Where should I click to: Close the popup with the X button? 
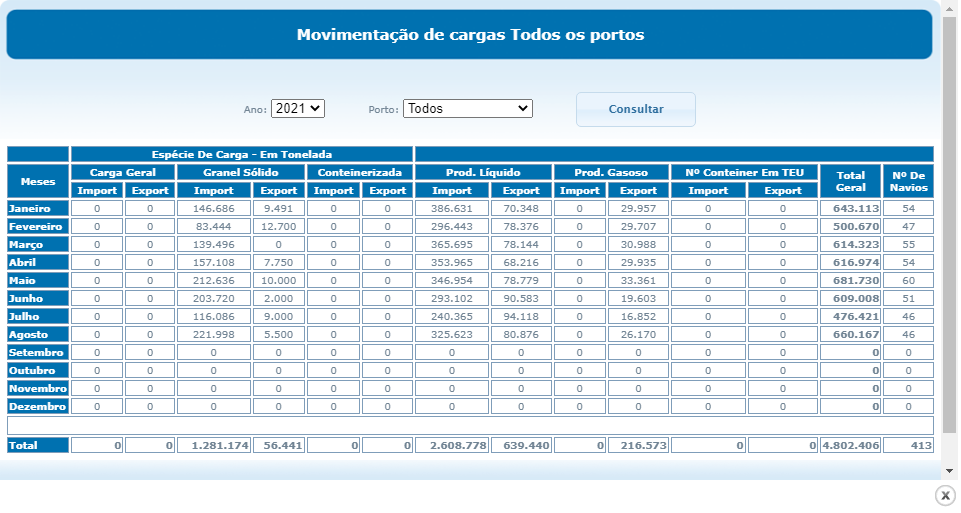tap(945, 495)
